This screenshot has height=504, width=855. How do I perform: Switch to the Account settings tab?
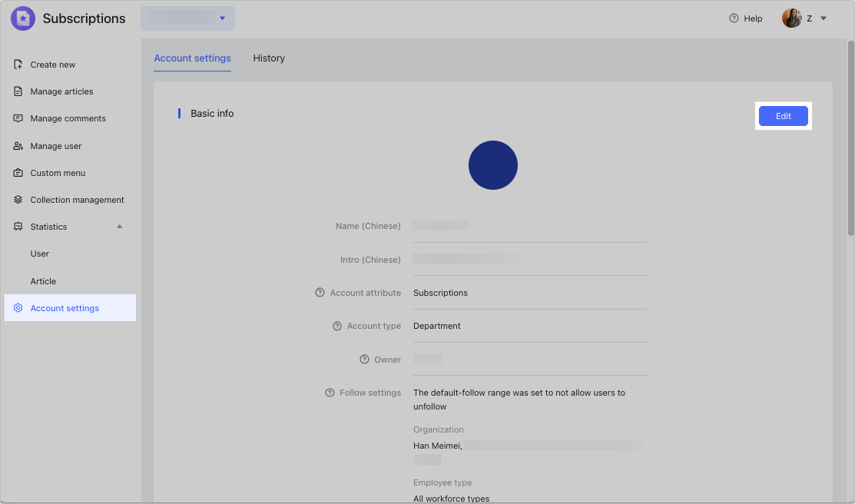193,58
